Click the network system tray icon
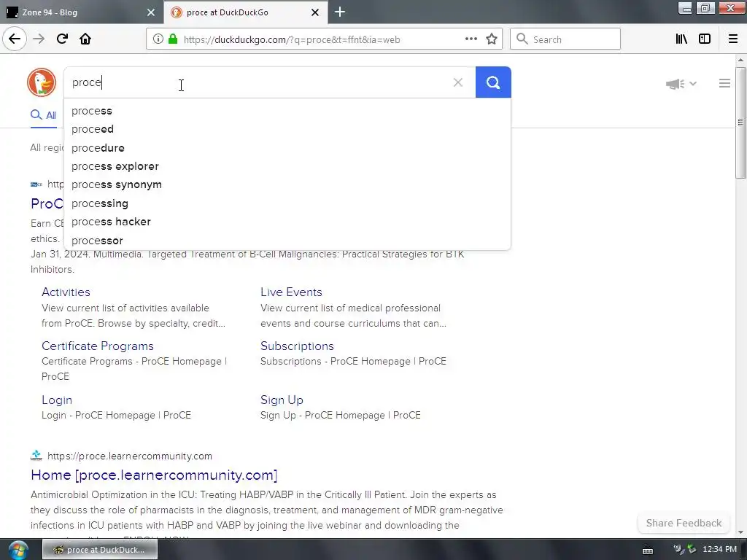 click(x=692, y=550)
